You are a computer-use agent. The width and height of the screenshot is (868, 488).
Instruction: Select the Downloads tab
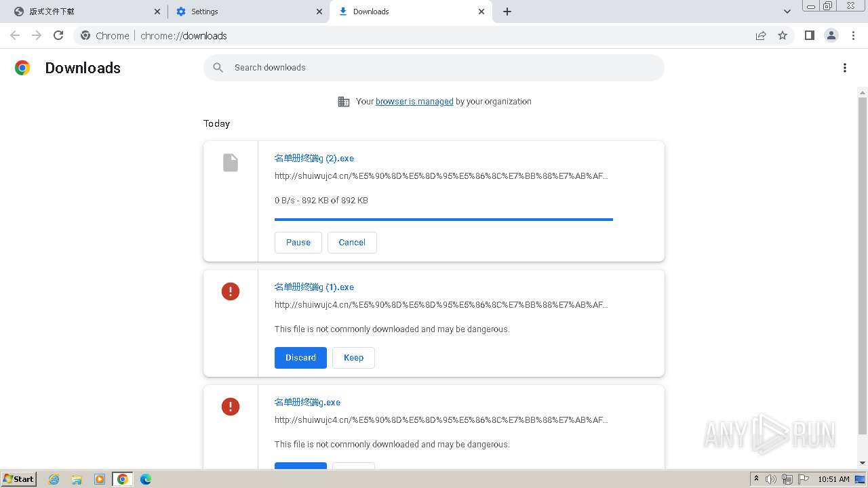410,12
